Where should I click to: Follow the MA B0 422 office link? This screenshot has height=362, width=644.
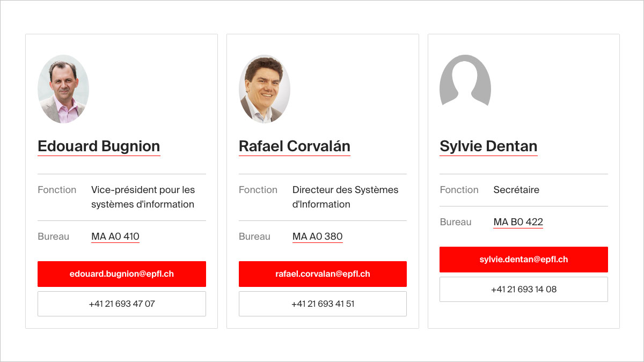click(518, 222)
